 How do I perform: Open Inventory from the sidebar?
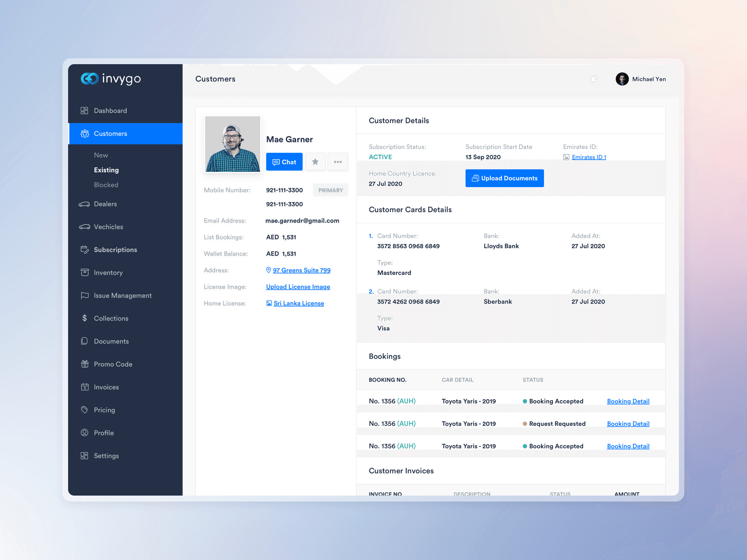pyautogui.click(x=108, y=272)
